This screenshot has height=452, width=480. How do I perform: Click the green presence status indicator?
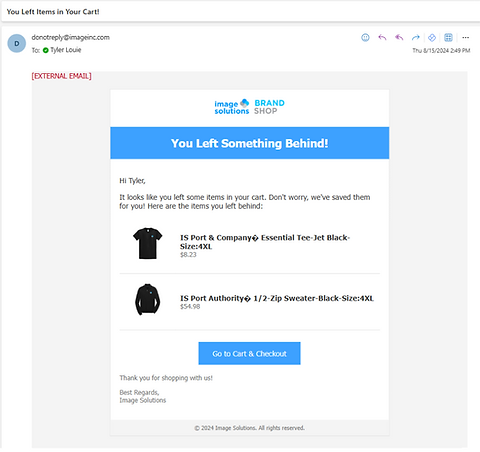click(46, 50)
